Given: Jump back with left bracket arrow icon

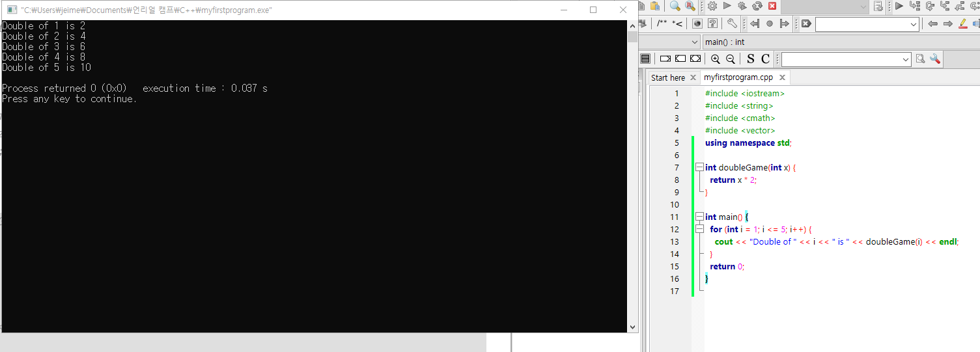Looking at the screenshot, I should [755, 23].
